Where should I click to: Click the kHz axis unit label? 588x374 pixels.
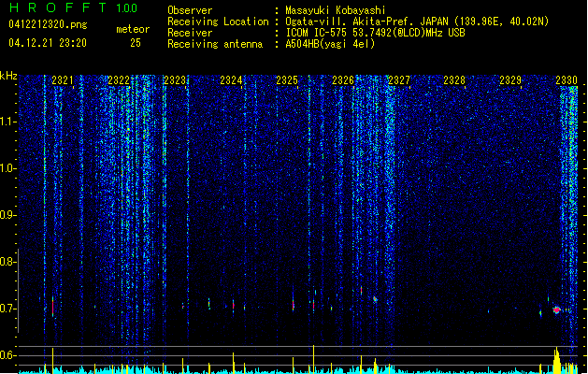[8, 76]
